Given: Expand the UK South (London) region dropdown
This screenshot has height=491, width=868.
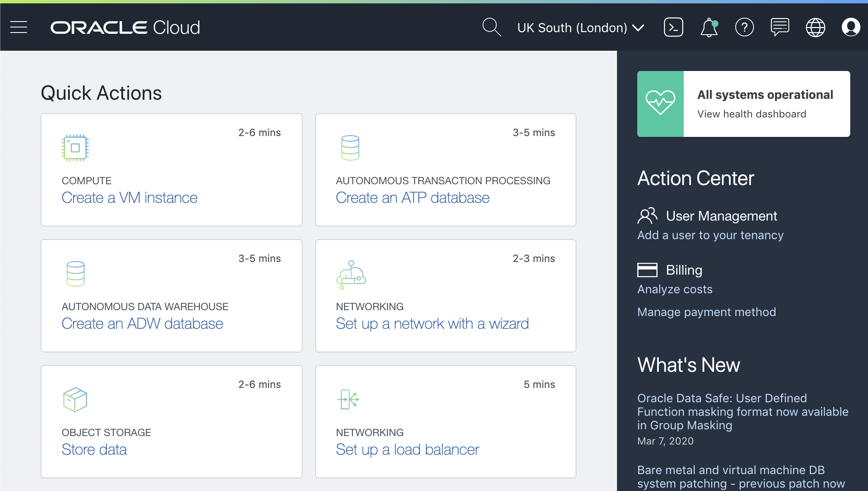Looking at the screenshot, I should click(x=581, y=28).
